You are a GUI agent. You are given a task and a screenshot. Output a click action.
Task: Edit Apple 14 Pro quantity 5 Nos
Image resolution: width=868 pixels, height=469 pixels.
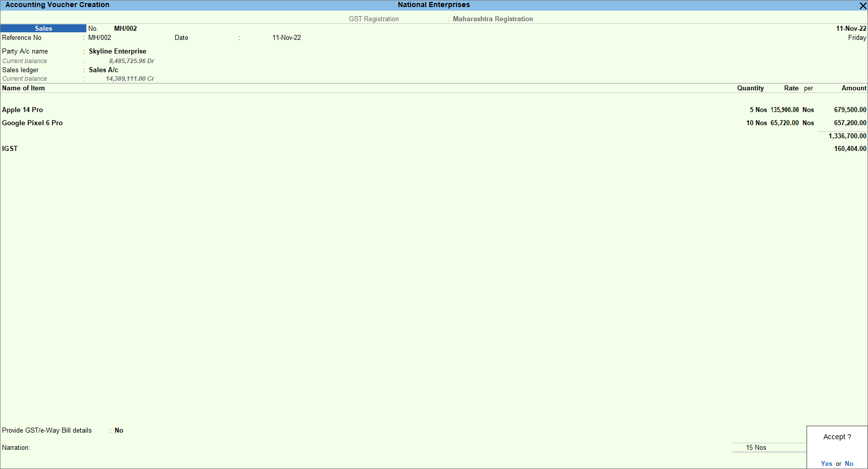pos(758,110)
